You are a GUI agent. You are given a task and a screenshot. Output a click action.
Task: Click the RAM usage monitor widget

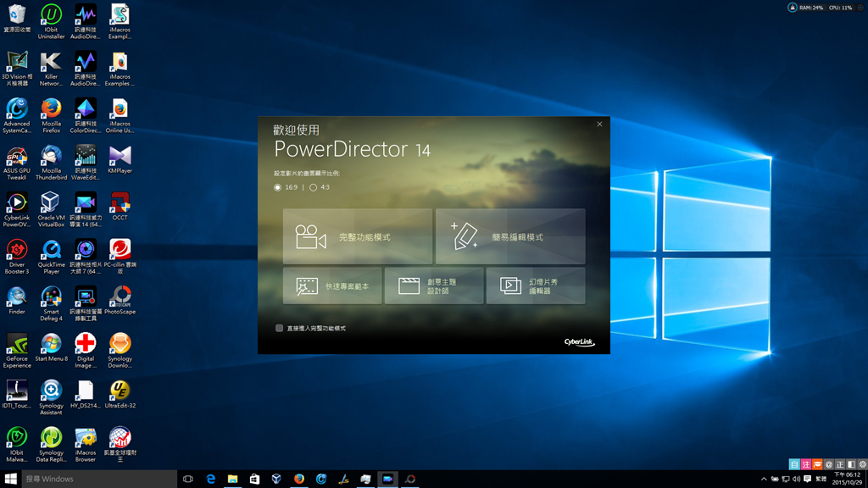click(x=811, y=8)
